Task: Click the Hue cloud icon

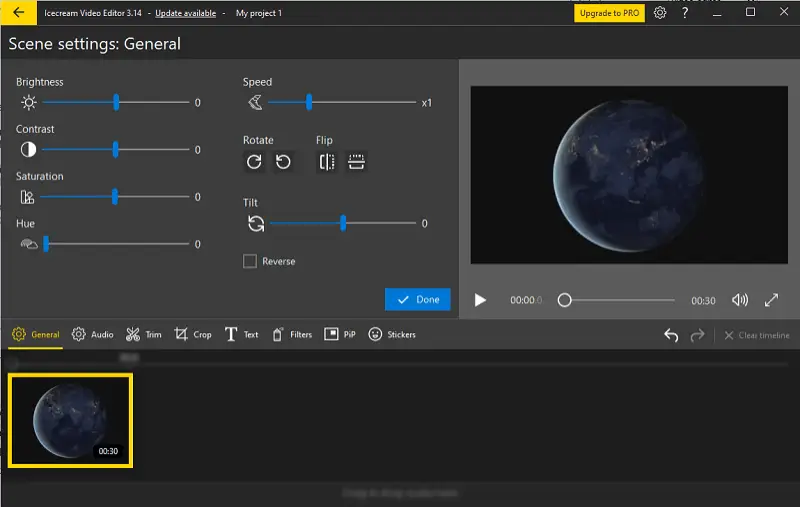Action: point(29,244)
